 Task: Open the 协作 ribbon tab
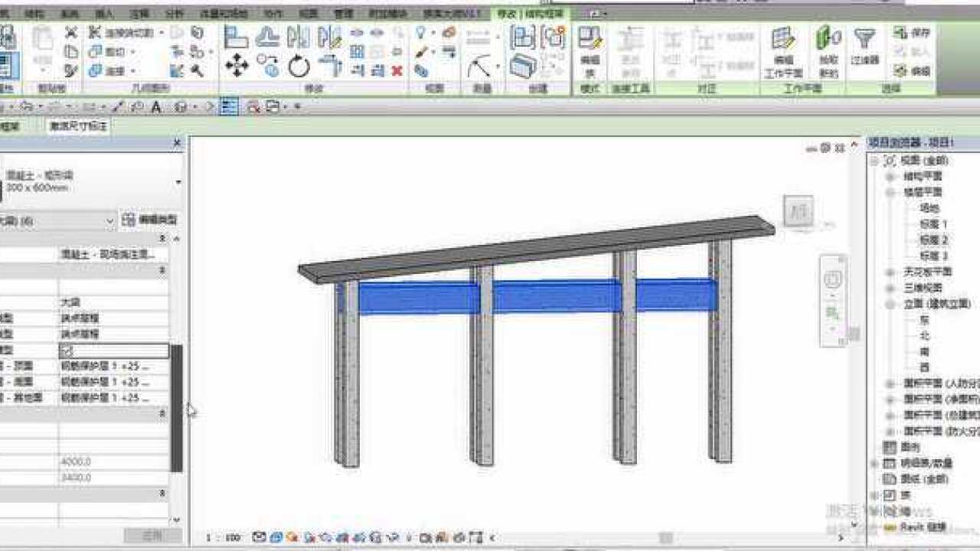click(x=272, y=14)
